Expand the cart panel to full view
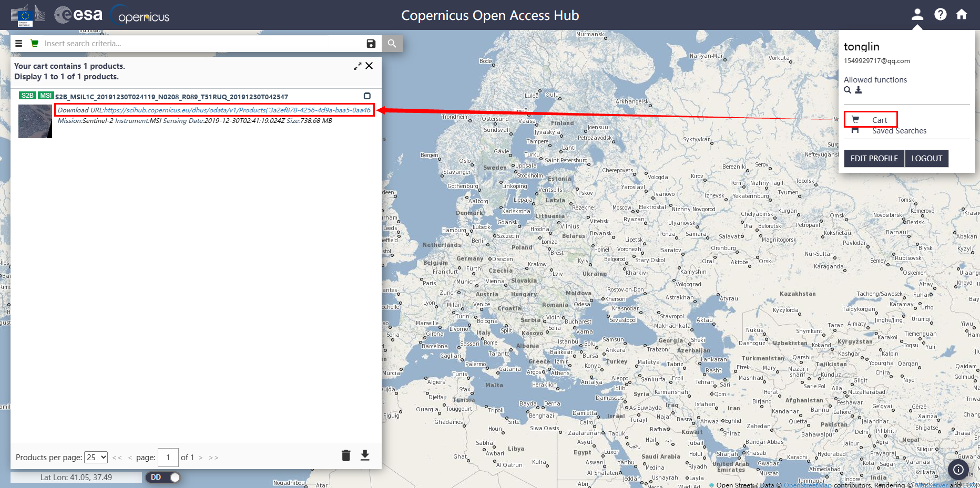 (x=358, y=66)
